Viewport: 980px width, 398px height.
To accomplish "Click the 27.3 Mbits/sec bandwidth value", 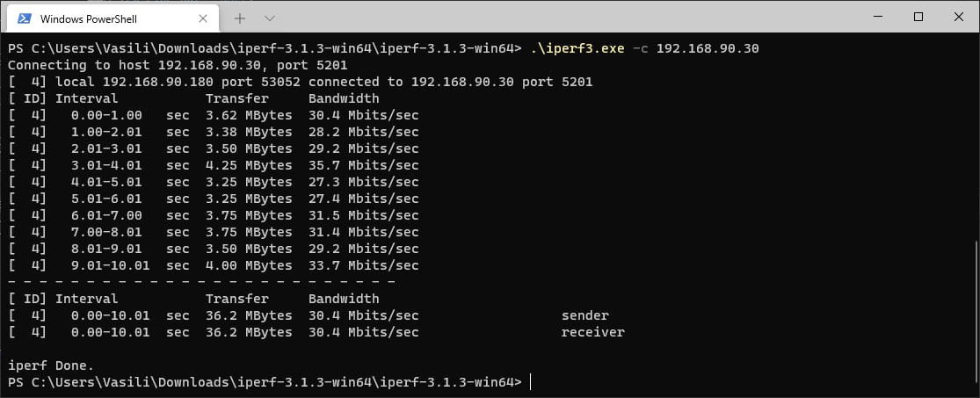I will point(363,182).
